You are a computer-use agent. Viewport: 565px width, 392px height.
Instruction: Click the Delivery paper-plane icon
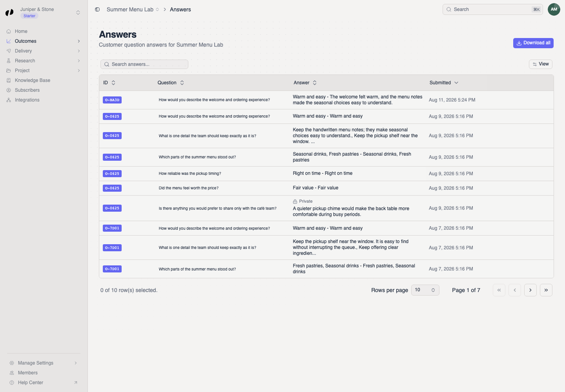(9, 51)
